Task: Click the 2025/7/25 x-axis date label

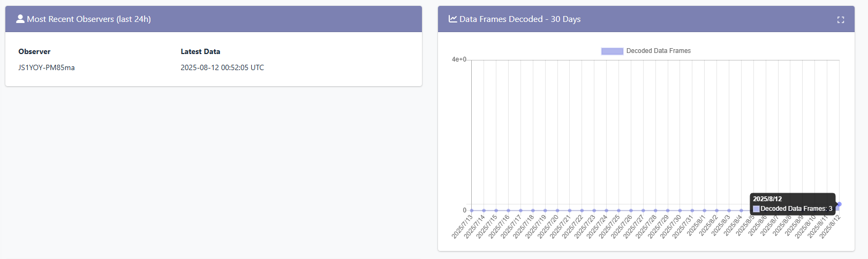Action: [x=609, y=226]
